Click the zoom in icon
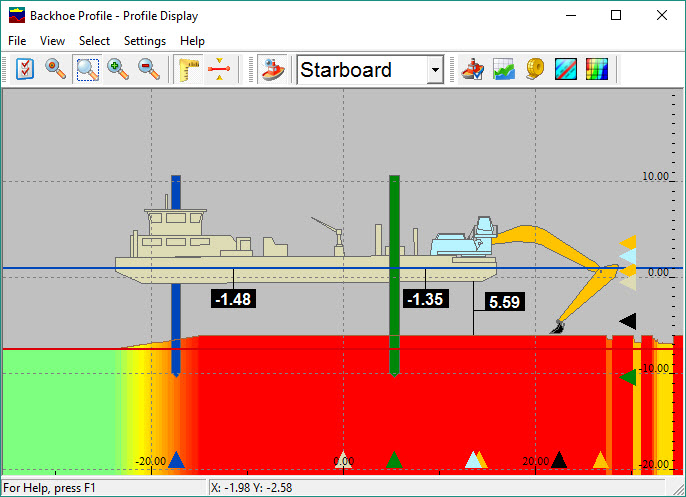The image size is (686, 497). [118, 69]
